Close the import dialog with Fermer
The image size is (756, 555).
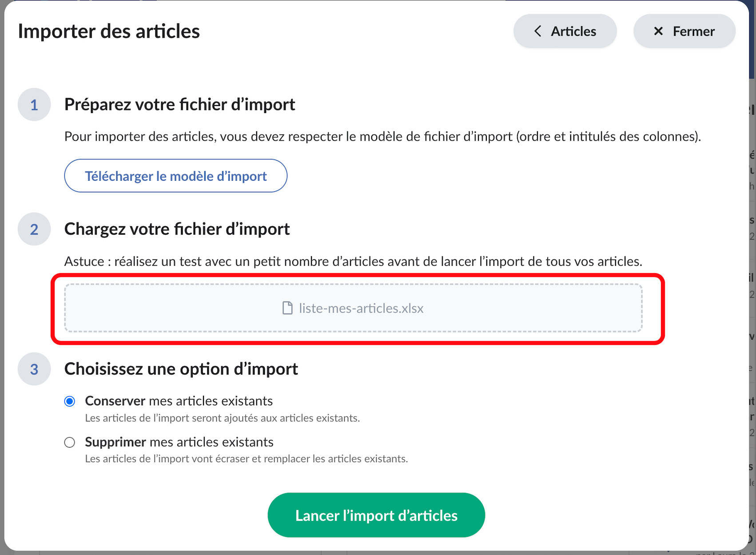(x=684, y=31)
